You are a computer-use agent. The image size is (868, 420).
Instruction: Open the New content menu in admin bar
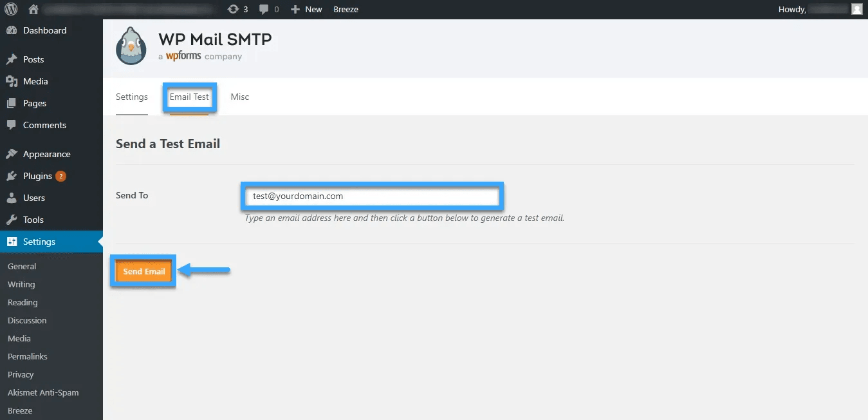click(306, 9)
